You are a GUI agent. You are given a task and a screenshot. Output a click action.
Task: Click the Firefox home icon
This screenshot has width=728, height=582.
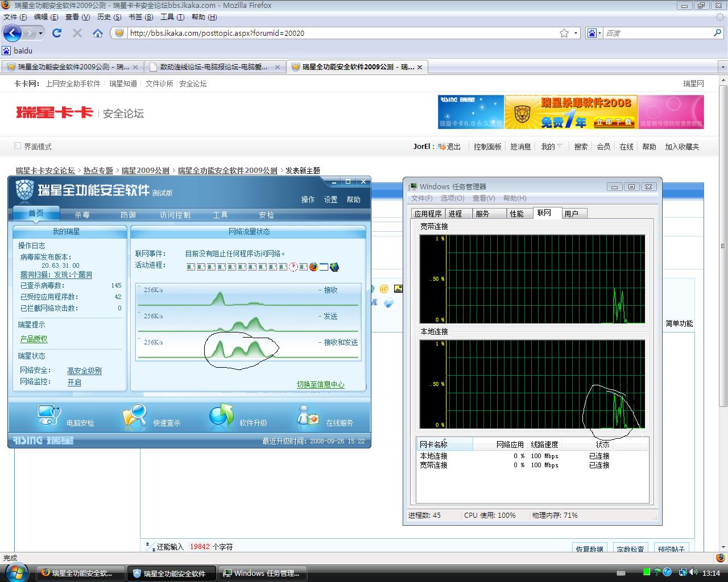tap(98, 33)
